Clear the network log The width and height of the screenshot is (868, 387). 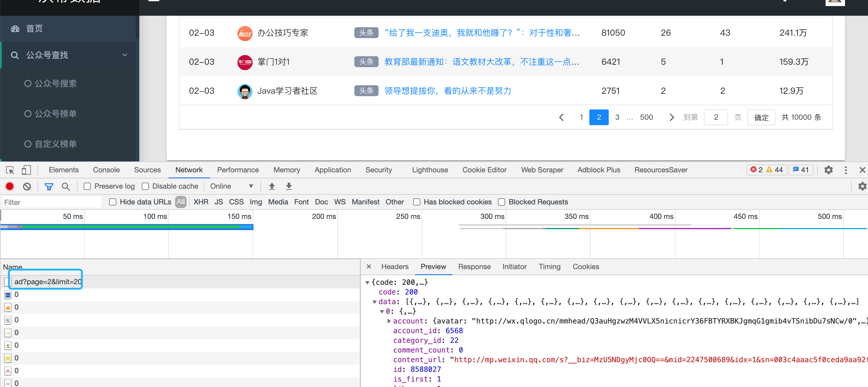[27, 186]
